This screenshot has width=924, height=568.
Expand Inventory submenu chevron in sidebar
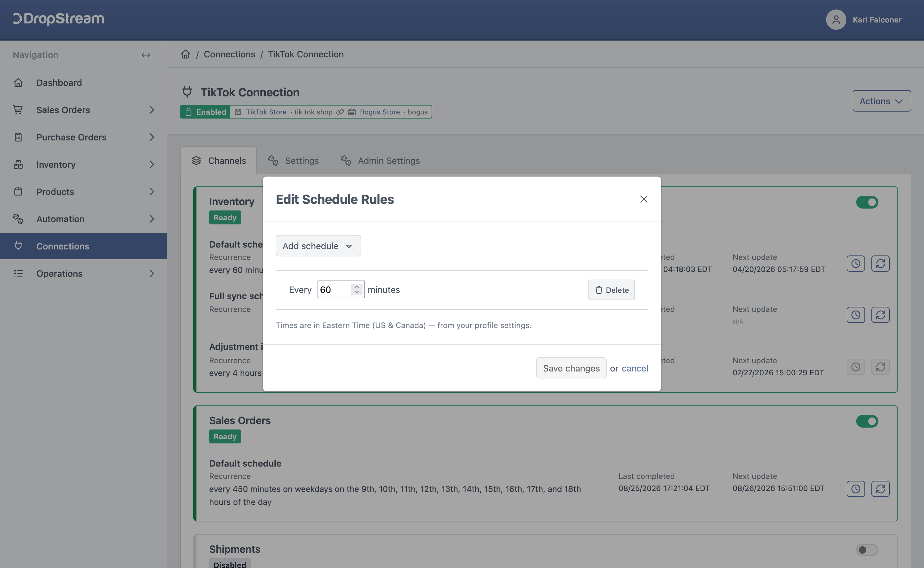(x=152, y=164)
